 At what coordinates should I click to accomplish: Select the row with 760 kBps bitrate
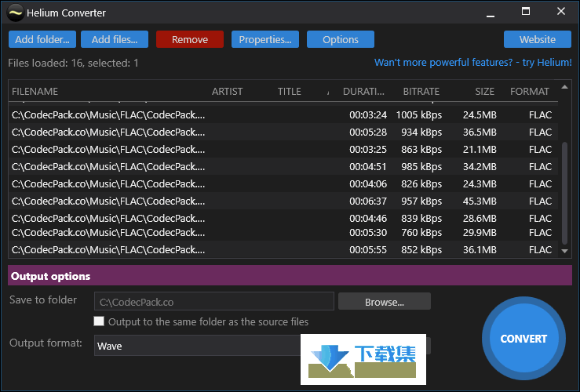point(283,233)
